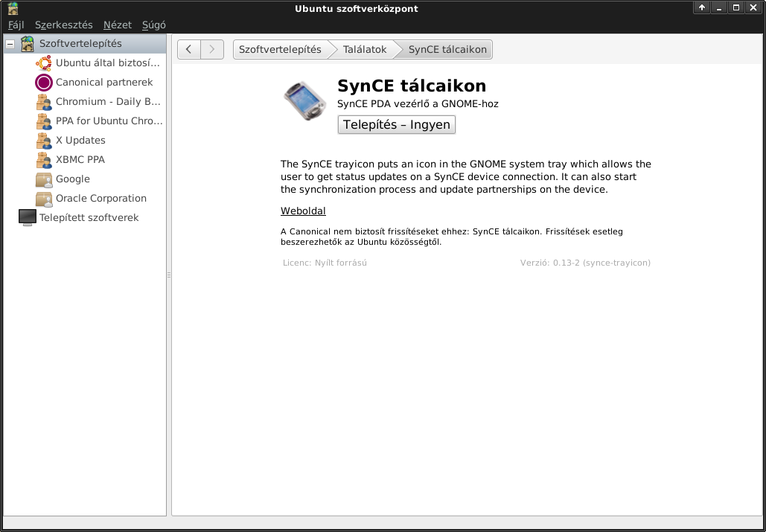Select Telepített szoftverek in sidebar
Image resolution: width=766 pixels, height=532 pixels.
pos(85,218)
